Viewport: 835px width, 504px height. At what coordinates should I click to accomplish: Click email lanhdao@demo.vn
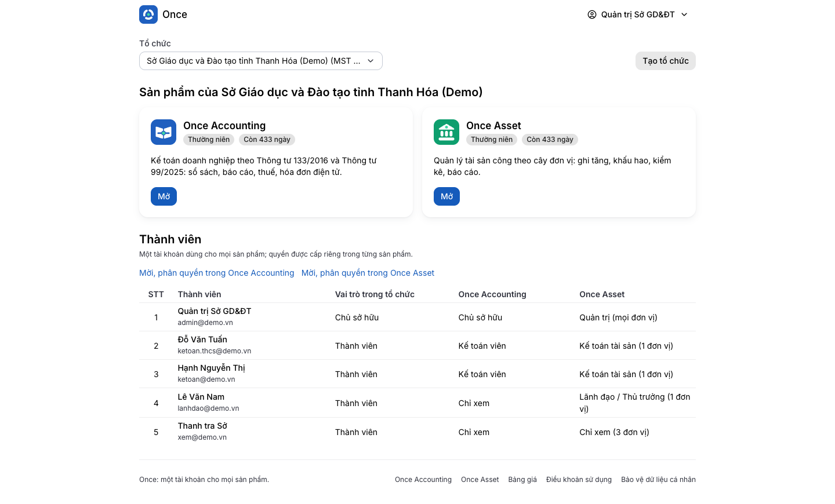click(x=208, y=408)
